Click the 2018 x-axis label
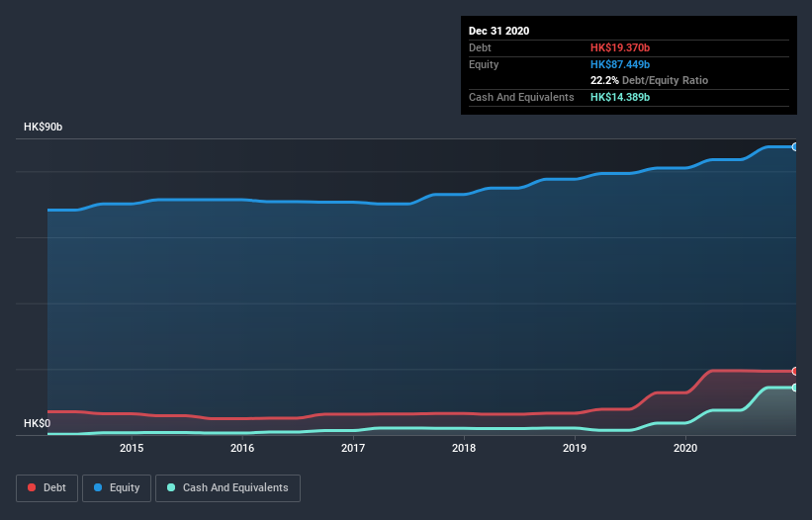This screenshot has width=812, height=520. (x=464, y=448)
